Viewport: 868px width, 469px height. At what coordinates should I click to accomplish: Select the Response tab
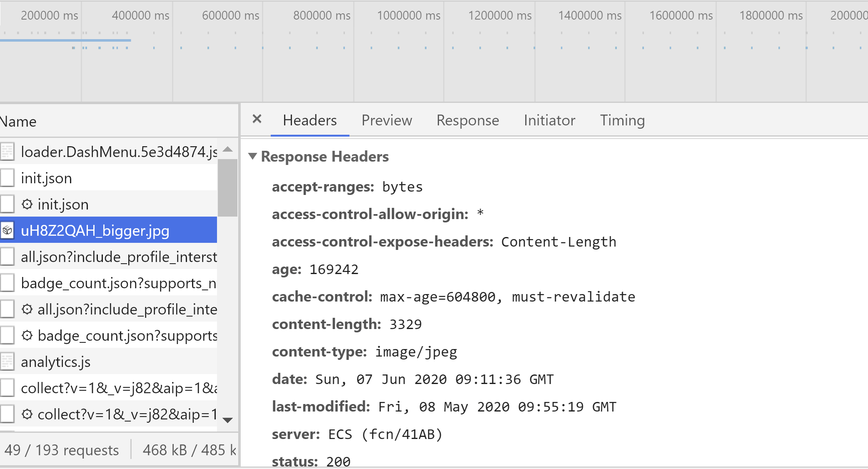pos(467,120)
